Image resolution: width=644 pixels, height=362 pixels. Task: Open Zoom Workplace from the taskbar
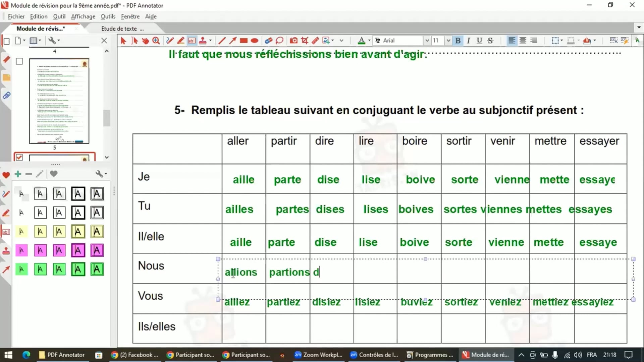[x=318, y=355]
